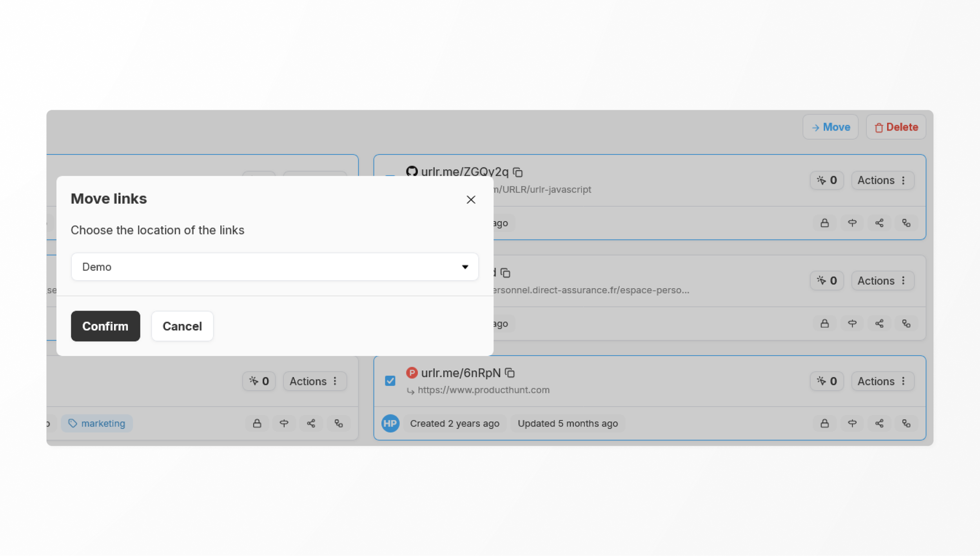Close the Move links dialog with X
980x556 pixels.
click(x=471, y=200)
